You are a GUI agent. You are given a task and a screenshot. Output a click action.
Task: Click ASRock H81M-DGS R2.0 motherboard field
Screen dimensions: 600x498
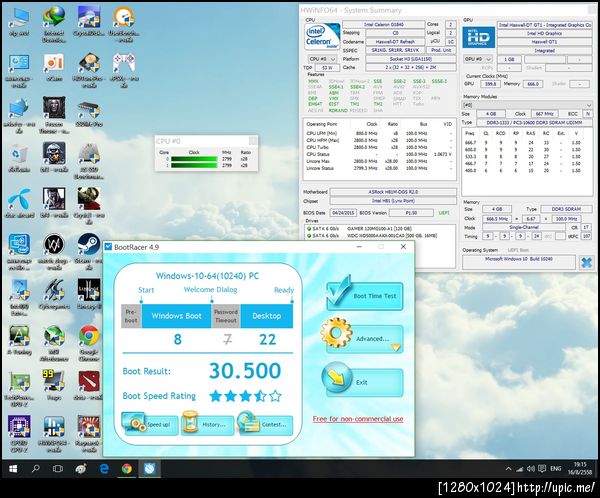point(393,191)
